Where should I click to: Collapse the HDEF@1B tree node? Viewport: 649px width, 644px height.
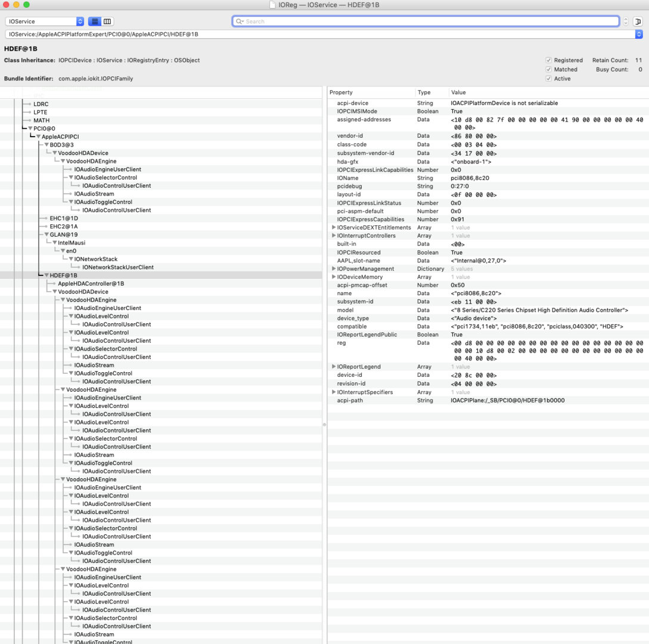[x=47, y=275]
